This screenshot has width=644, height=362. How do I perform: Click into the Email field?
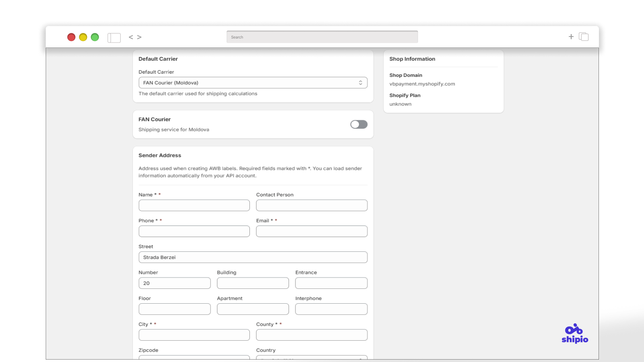coord(312,231)
